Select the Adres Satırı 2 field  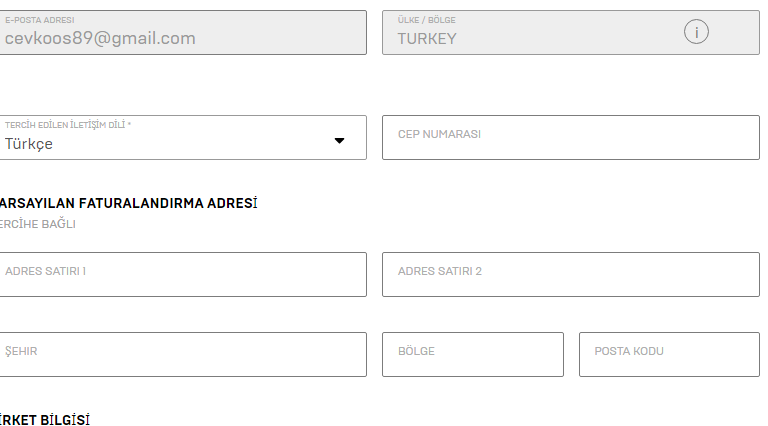[x=570, y=274]
